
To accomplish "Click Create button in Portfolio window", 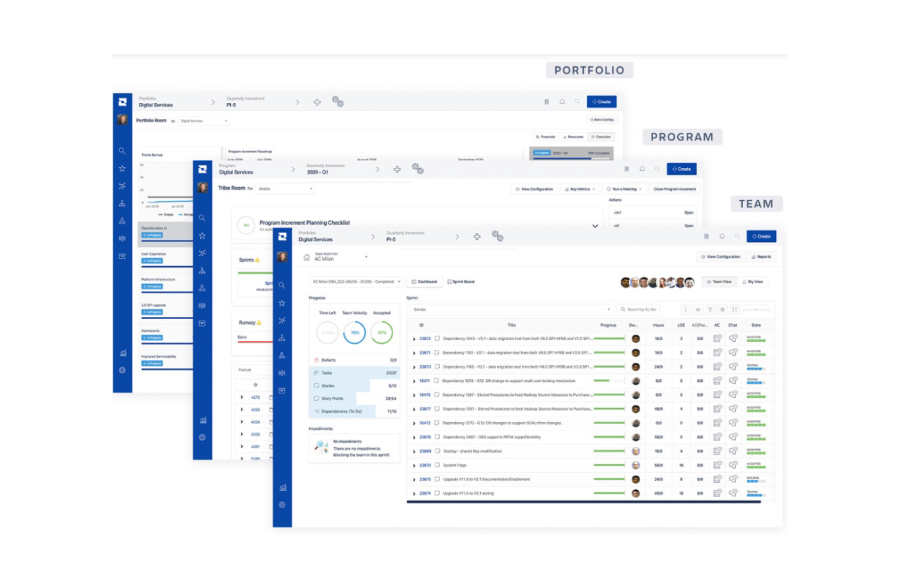I will [x=601, y=102].
